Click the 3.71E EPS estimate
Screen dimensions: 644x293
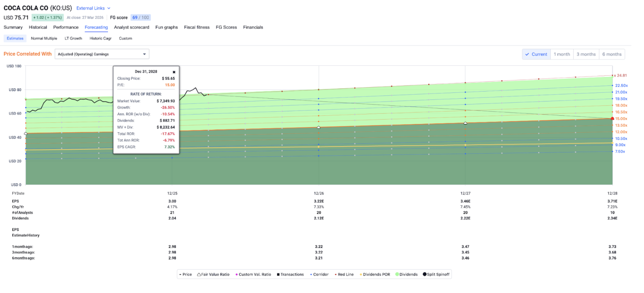[612, 201]
